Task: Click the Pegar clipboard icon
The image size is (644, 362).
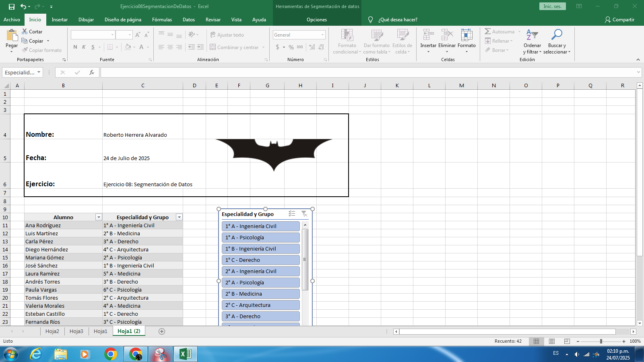Action: (12, 36)
